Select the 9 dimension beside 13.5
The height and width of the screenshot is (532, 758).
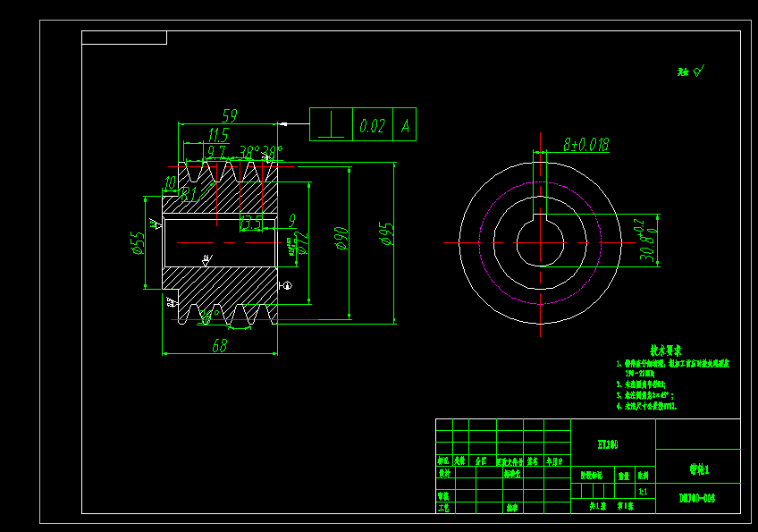(x=292, y=220)
